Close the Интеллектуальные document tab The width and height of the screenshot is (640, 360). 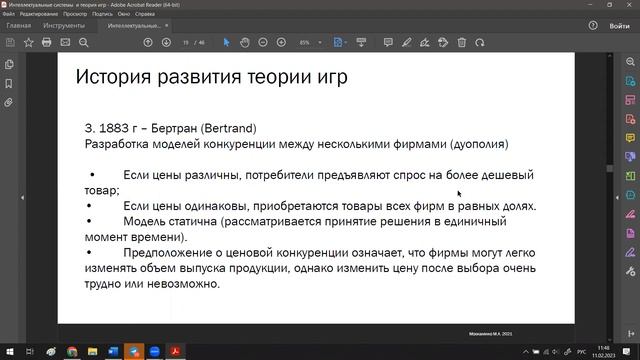click(x=167, y=26)
